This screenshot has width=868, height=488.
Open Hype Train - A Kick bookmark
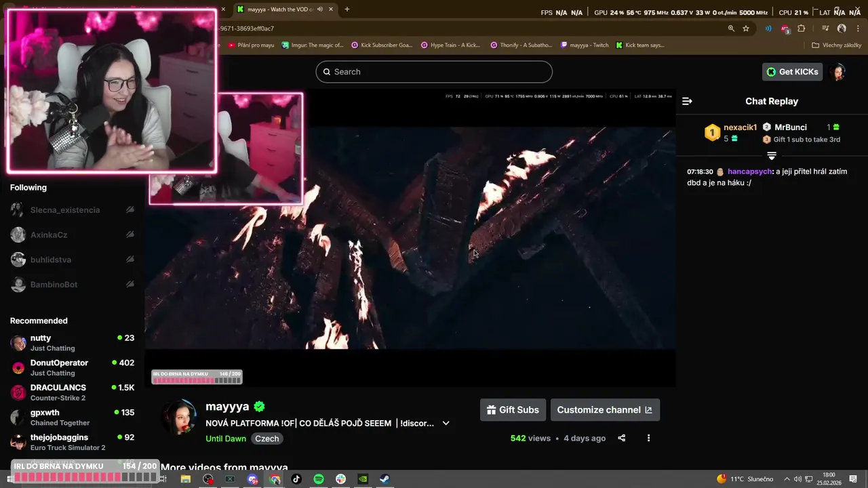pyautogui.click(x=450, y=45)
